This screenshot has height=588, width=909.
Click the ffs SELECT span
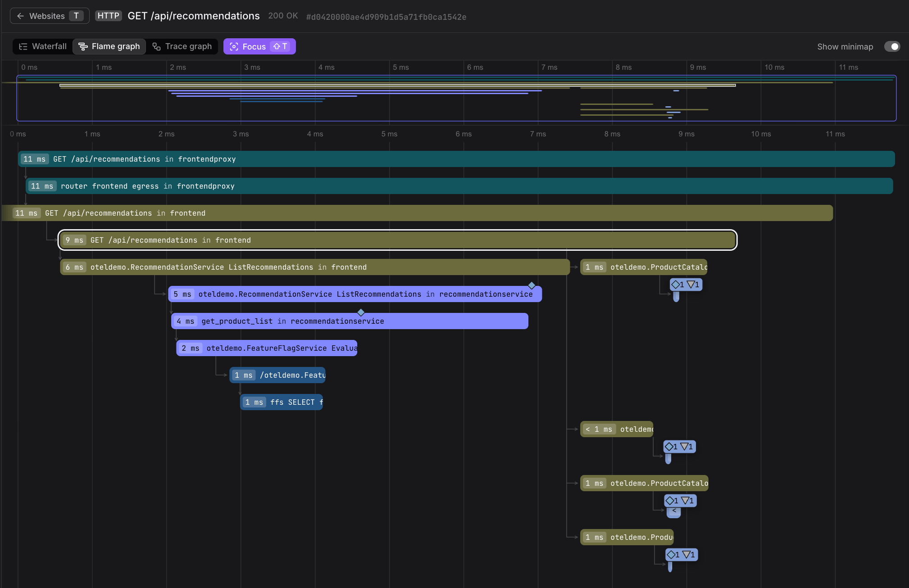point(282,402)
